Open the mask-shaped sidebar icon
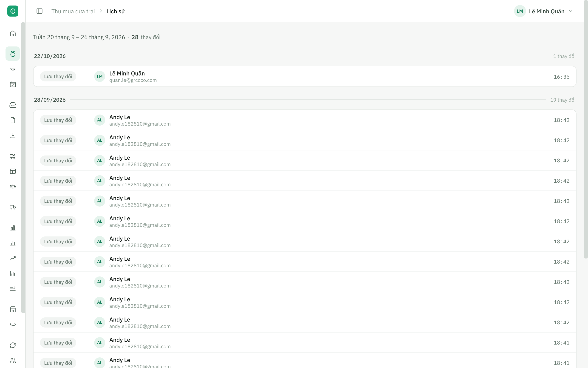Viewport: 588px width, 368px height. pyautogui.click(x=13, y=325)
